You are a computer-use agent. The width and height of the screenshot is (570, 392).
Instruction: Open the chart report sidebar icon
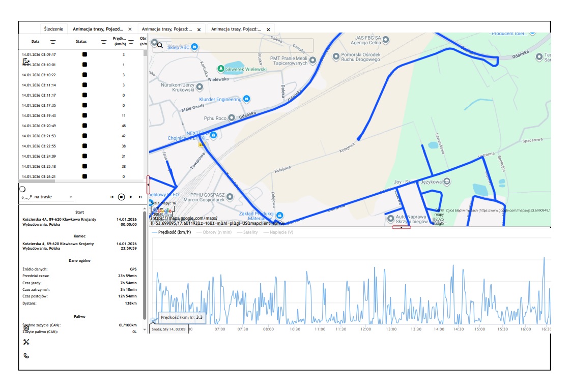(x=26, y=62)
